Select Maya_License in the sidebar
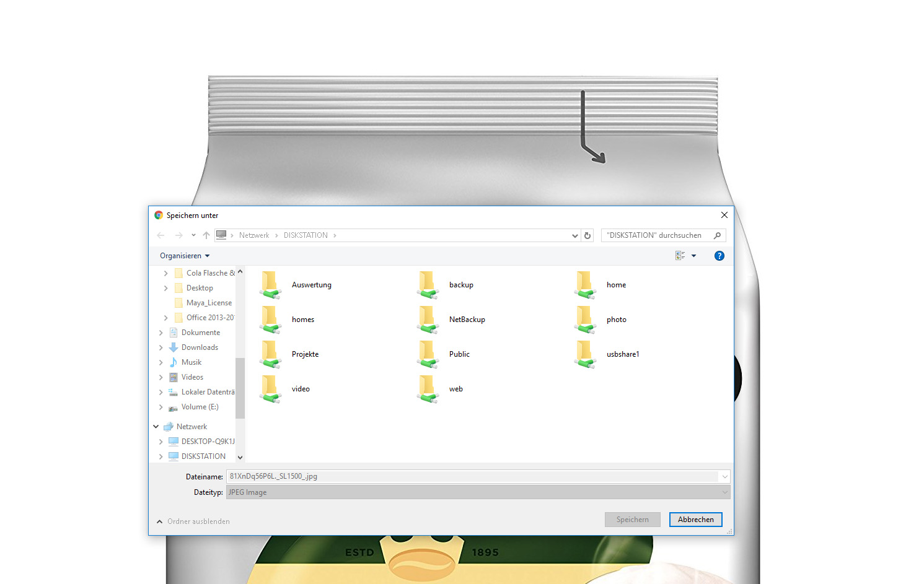Image resolution: width=924 pixels, height=584 pixels. click(x=203, y=303)
